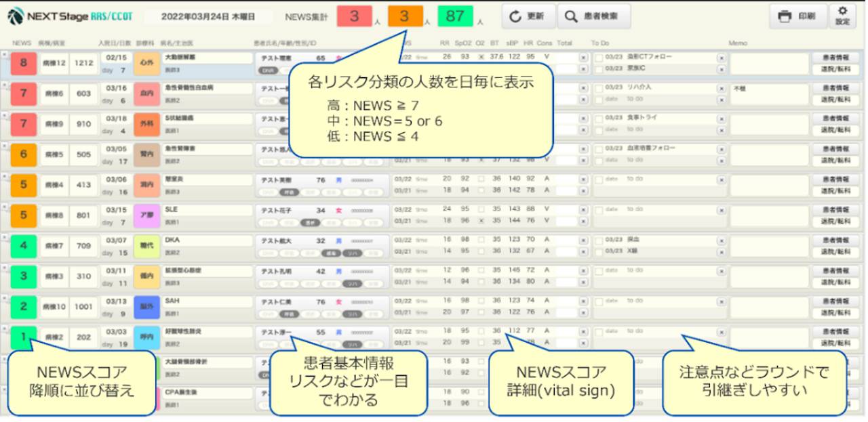Check the 食事トライ to-do checkbox
Viewport: 868px width, 422px height.
598,118
